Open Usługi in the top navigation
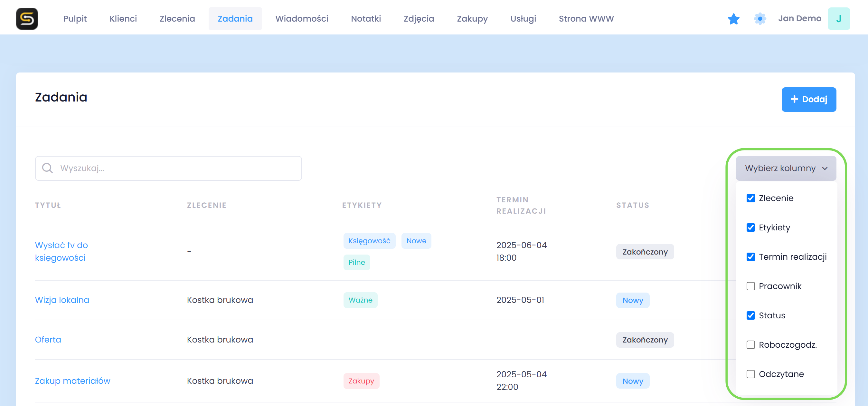 click(x=523, y=19)
